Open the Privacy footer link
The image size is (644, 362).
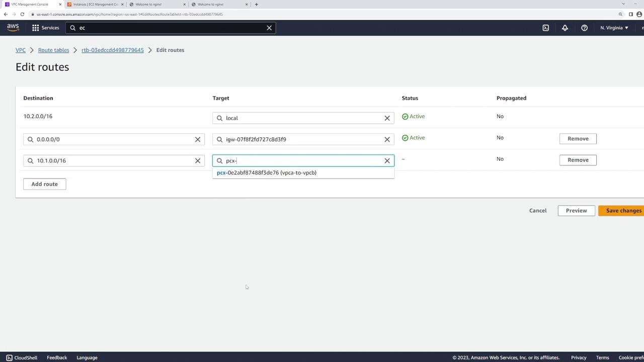click(579, 357)
